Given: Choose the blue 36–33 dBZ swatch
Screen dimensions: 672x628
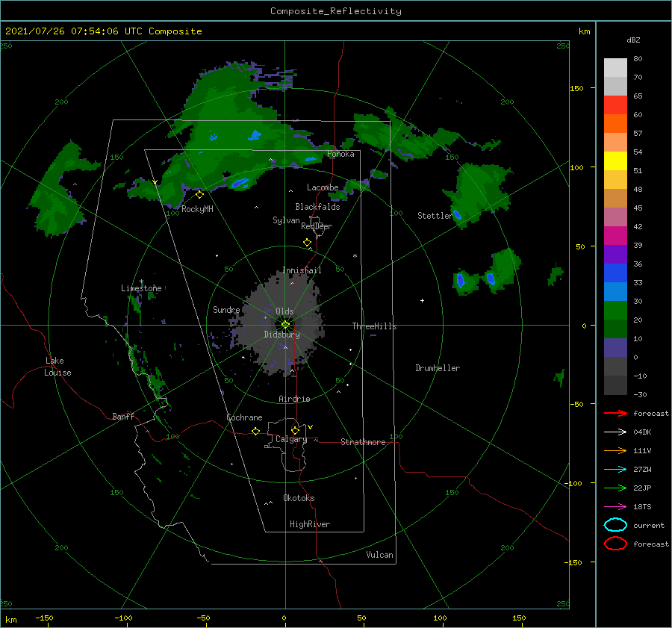Looking at the screenshot, I should coord(615,273).
